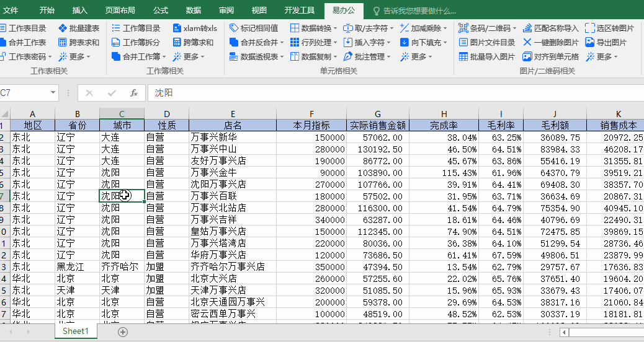Screen dimensions: 644x342
Task: Open the 合并工作表 tool
Action: (x=24, y=42)
